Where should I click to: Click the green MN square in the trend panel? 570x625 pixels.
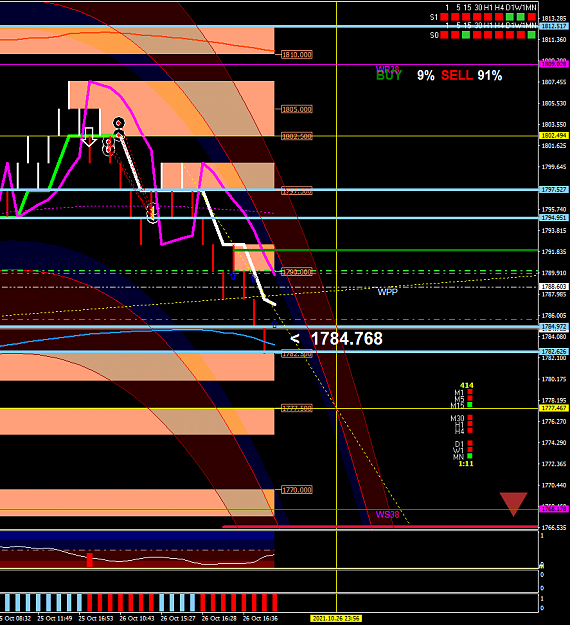click(x=470, y=456)
